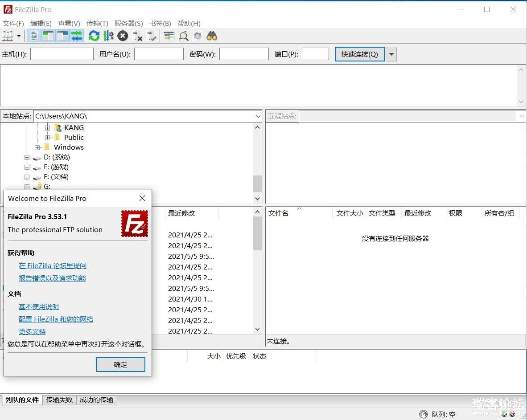
Task: Sort remote files by 权限 column
Action: [x=455, y=213]
